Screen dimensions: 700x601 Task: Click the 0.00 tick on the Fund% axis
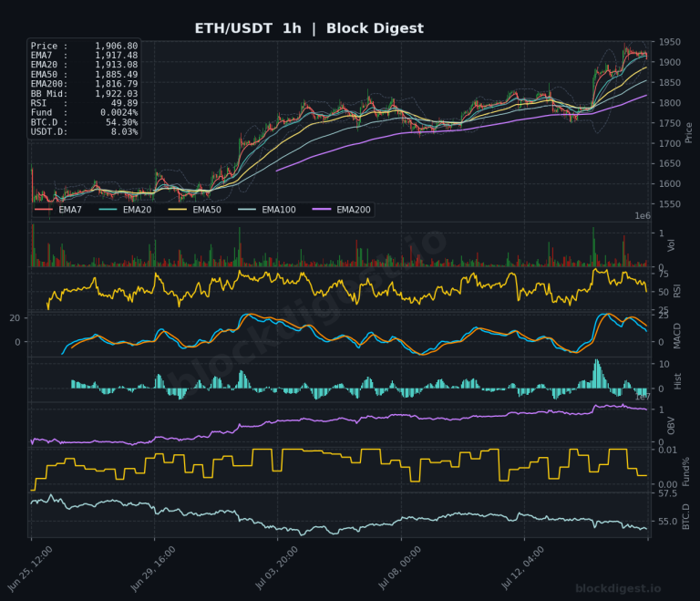[x=667, y=484]
